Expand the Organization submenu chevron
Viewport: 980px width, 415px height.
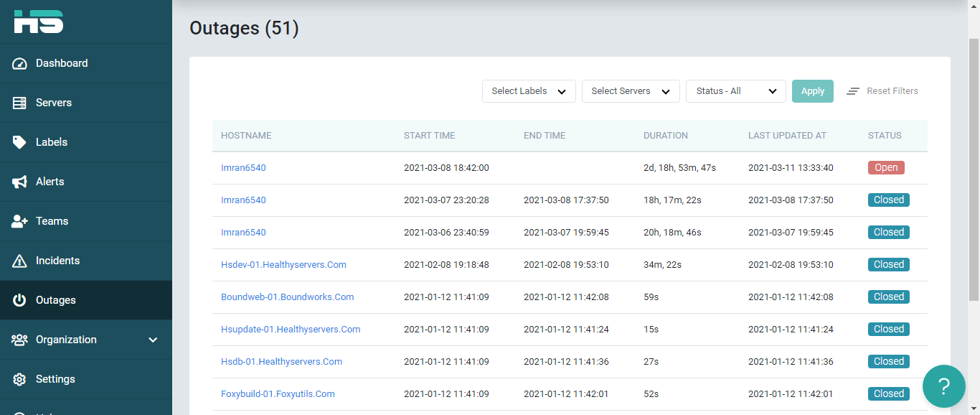pyautogui.click(x=153, y=340)
